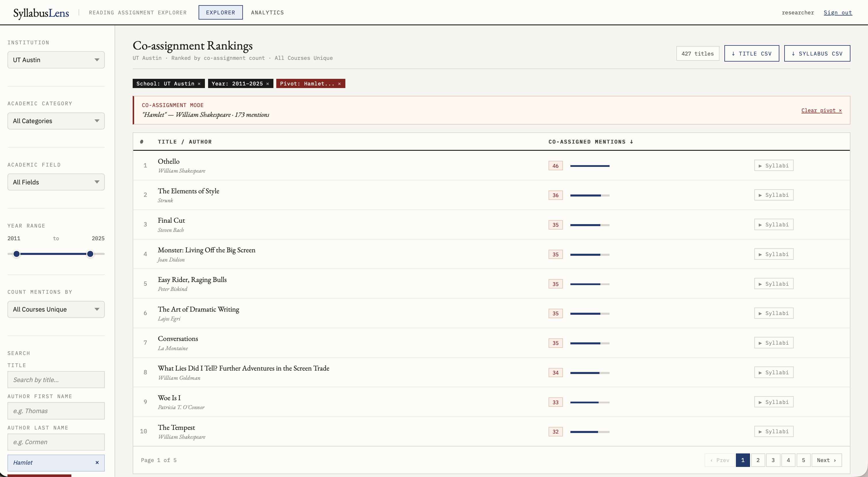The height and width of the screenshot is (477, 868).
Task: Expand Syllabi for Woe Is I
Action: 774,402
